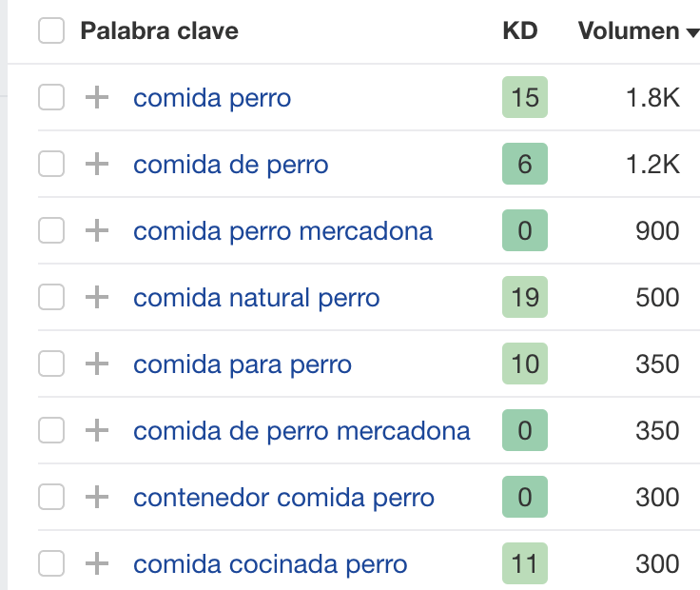Click the KD column header
The image size is (700, 590).
point(519,31)
